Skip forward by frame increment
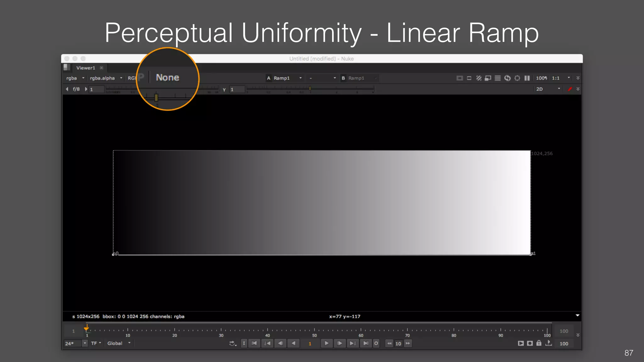644x362 pixels. coord(408,343)
